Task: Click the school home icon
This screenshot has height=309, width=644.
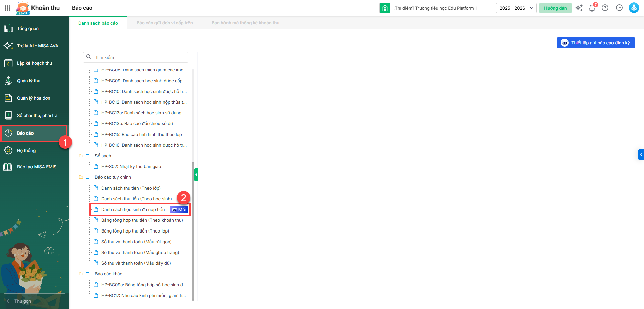Action: 385,8
